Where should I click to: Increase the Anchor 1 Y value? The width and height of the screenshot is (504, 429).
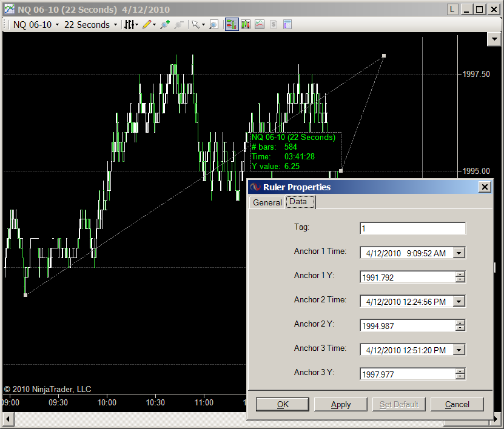460,274
